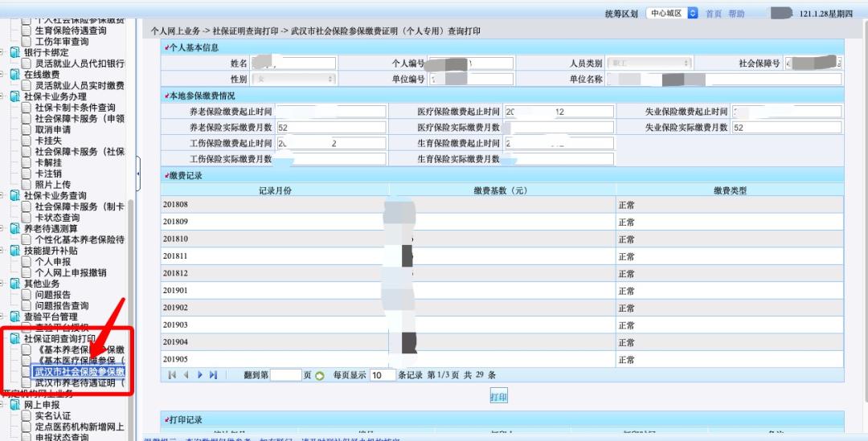The height and width of the screenshot is (441, 868).
Task: Collapse the 本地参保缴费情况 section header
Action: pyautogui.click(x=502, y=96)
